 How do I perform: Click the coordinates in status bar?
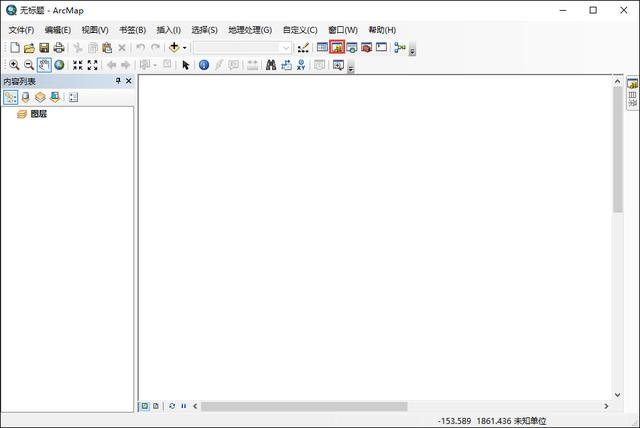point(492,421)
